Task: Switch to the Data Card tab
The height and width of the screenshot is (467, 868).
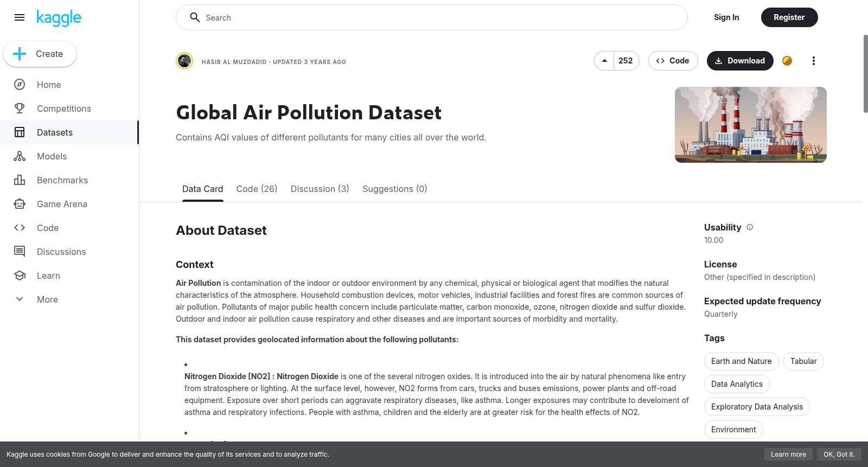Action: pyautogui.click(x=202, y=189)
